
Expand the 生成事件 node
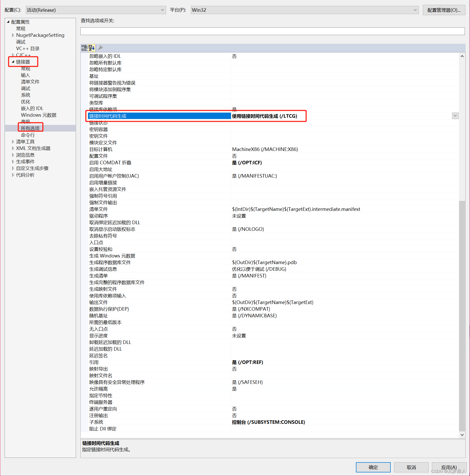13,161
